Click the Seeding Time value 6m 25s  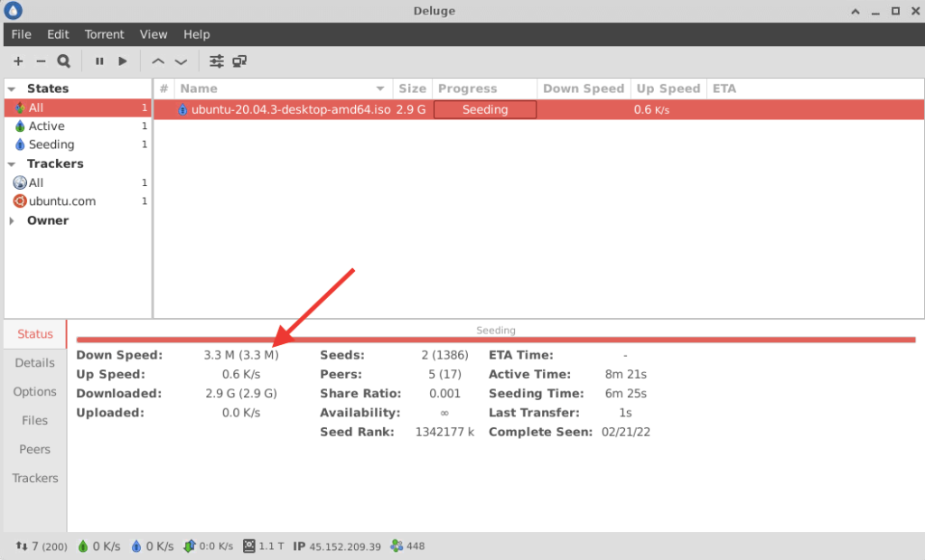pyautogui.click(x=626, y=394)
